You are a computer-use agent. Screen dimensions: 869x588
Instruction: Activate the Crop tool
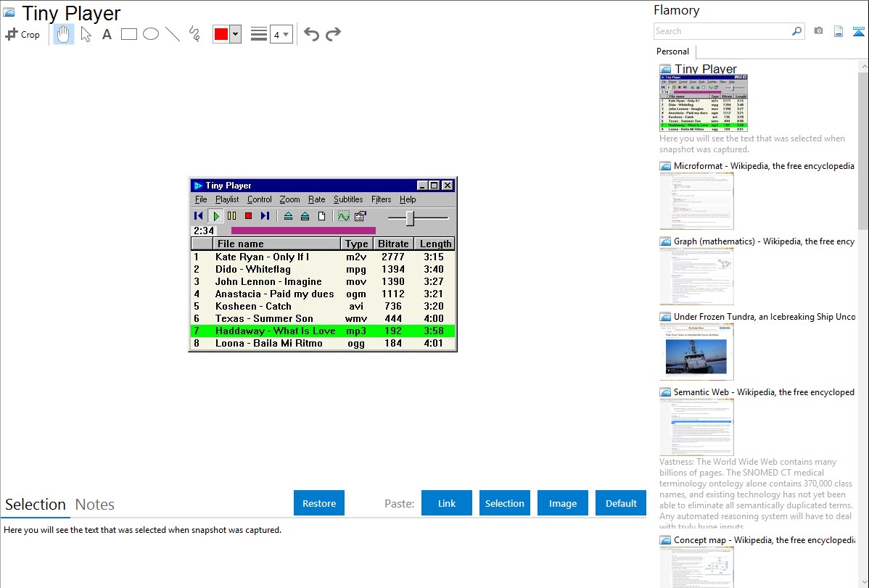tap(22, 34)
